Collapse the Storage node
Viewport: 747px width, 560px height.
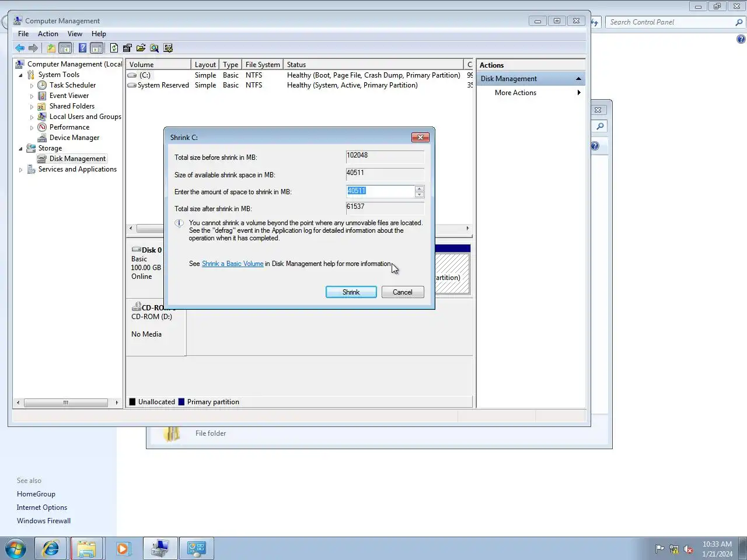pyautogui.click(x=20, y=149)
